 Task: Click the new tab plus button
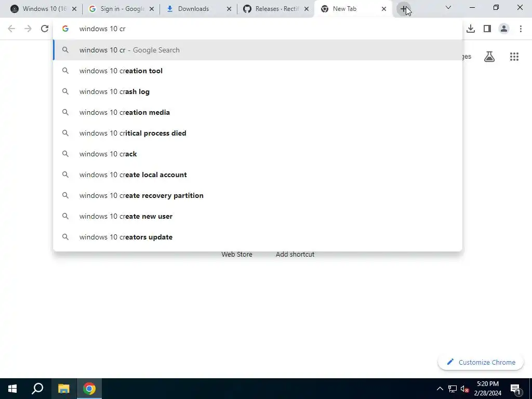point(403,9)
